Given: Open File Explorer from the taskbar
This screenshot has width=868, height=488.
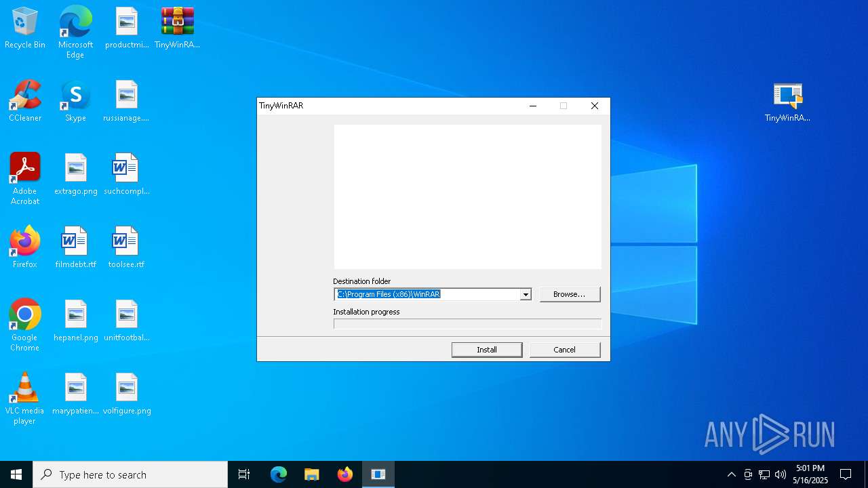Looking at the screenshot, I should [312, 474].
